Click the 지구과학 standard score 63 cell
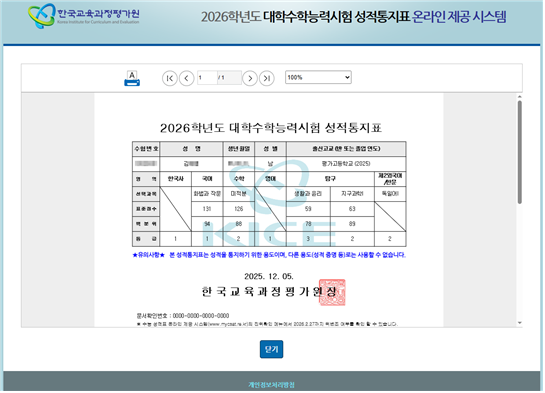 click(x=353, y=210)
